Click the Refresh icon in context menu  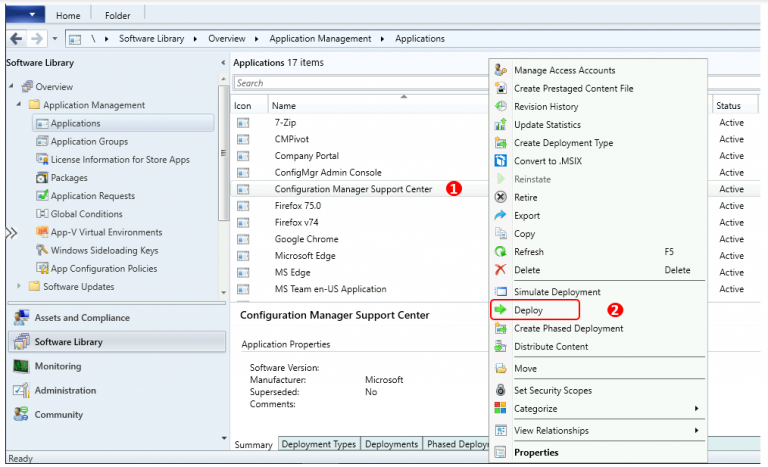coord(501,252)
